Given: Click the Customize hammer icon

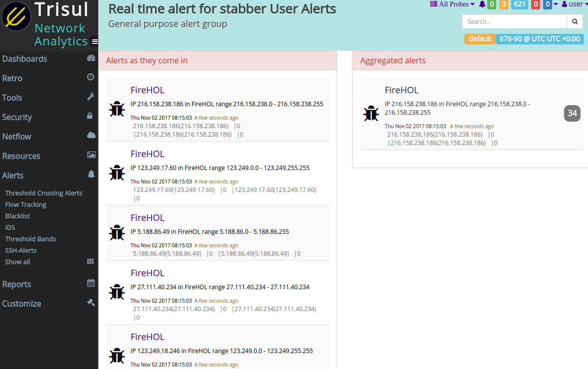Looking at the screenshot, I should click(x=91, y=302).
